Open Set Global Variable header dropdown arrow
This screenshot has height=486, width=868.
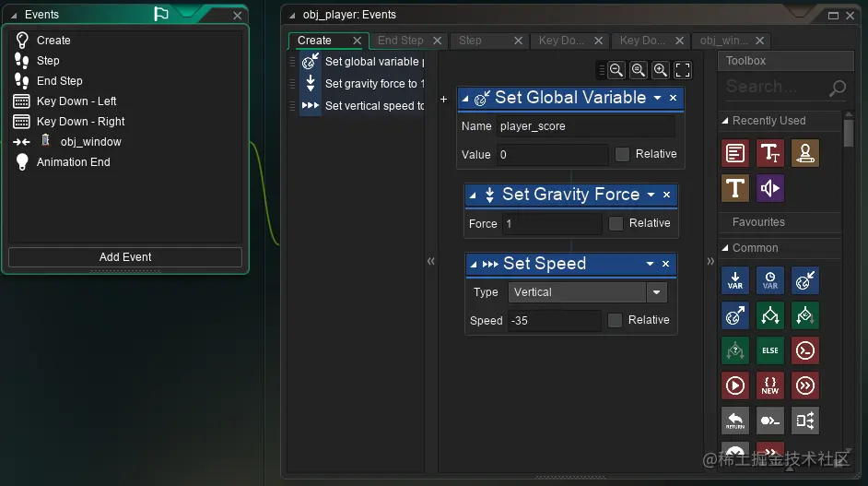657,98
